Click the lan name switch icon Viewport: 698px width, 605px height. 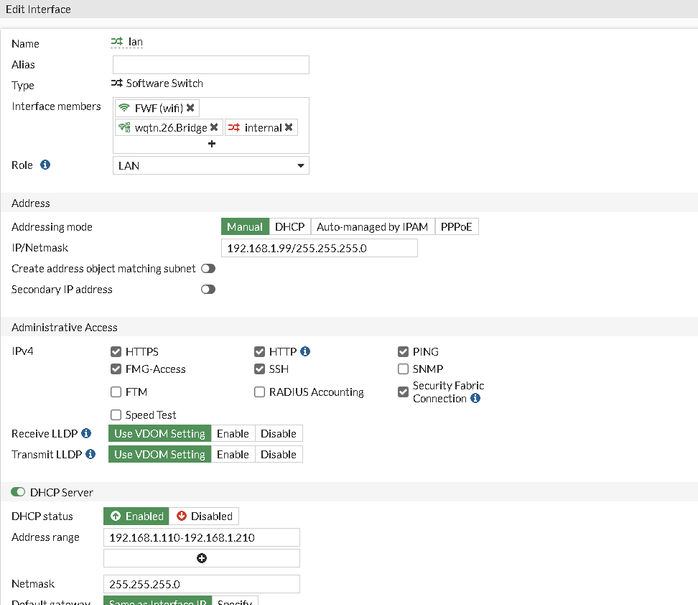click(x=117, y=41)
